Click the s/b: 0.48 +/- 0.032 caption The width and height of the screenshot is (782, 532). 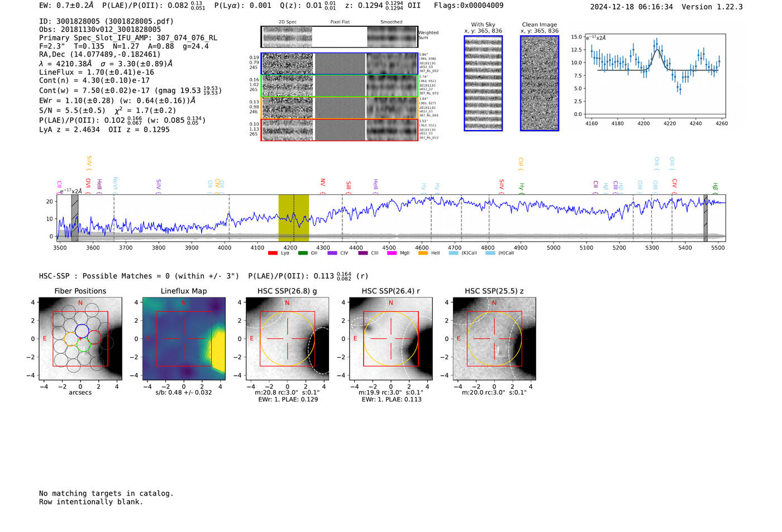(x=184, y=392)
